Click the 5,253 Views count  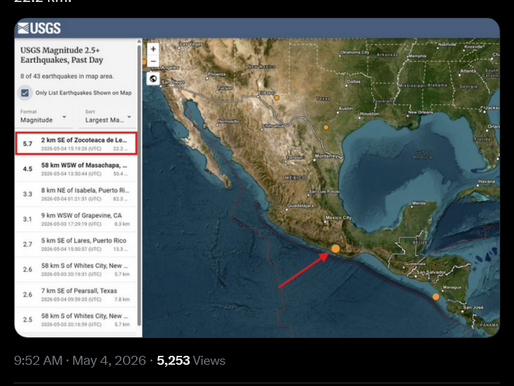(191, 361)
